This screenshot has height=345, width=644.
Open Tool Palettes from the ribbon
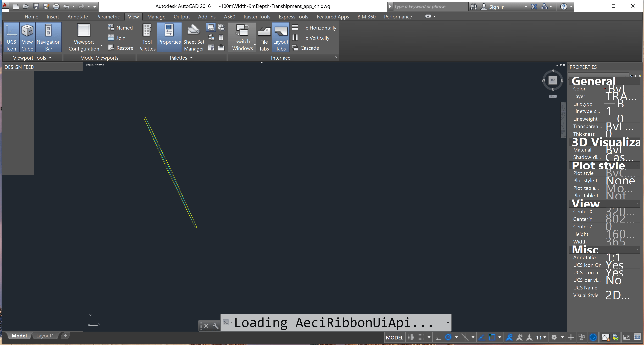[147, 37]
